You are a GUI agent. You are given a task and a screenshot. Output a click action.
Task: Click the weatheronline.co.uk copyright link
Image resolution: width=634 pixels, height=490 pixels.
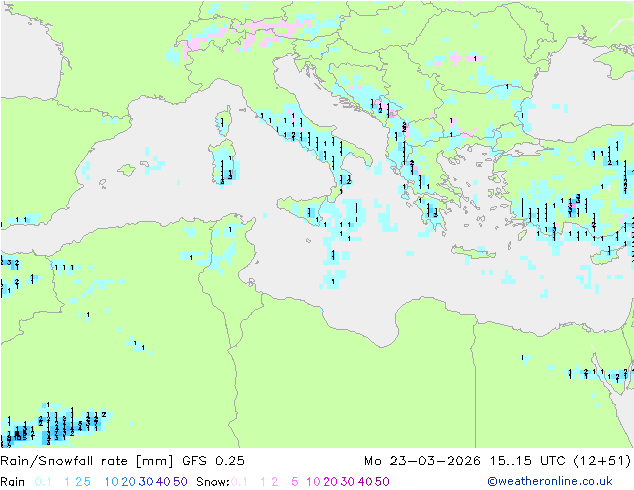click(550, 481)
